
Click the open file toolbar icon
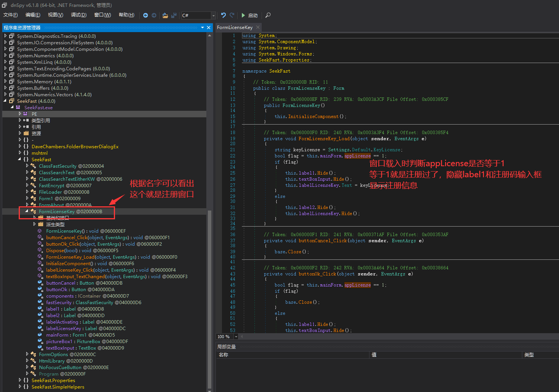click(x=165, y=15)
